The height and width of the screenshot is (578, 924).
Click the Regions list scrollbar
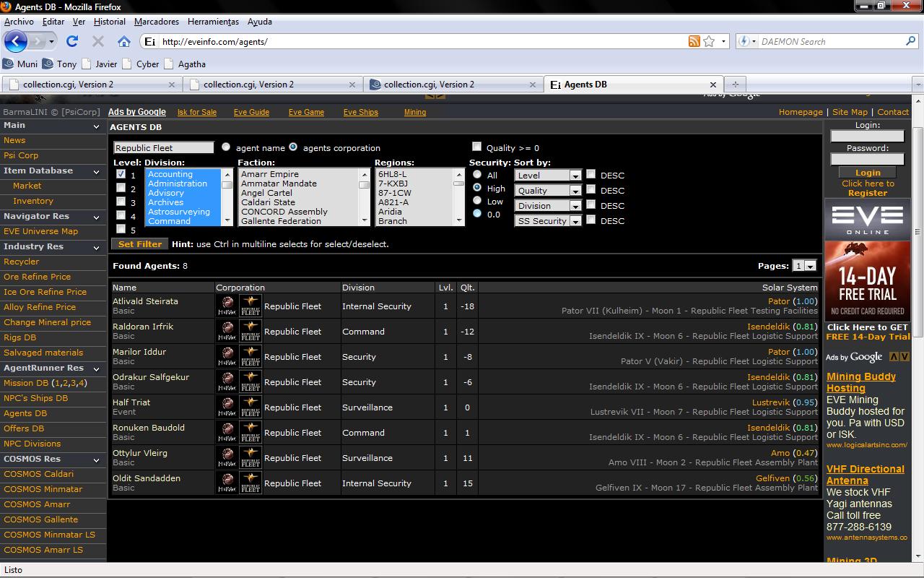coord(458,197)
